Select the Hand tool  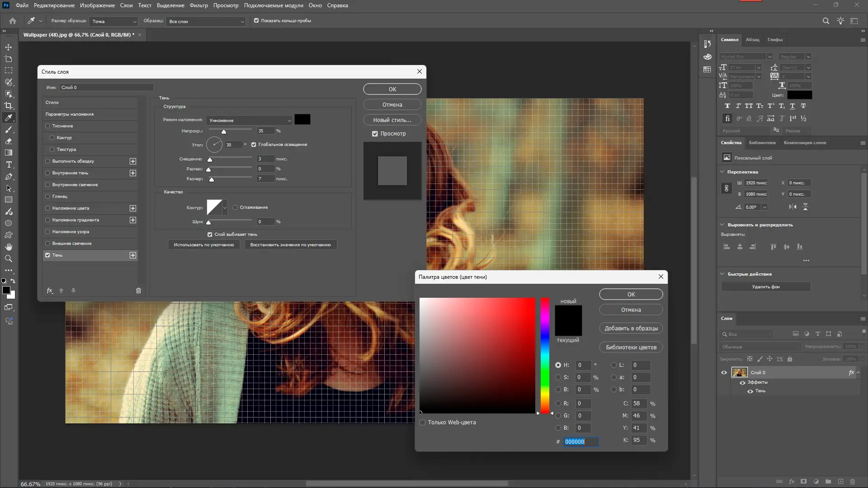coord(9,247)
